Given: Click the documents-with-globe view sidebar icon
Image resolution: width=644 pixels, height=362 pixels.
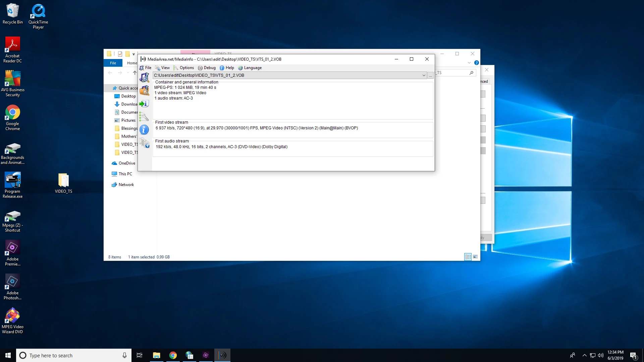Looking at the screenshot, I should pyautogui.click(x=144, y=143).
